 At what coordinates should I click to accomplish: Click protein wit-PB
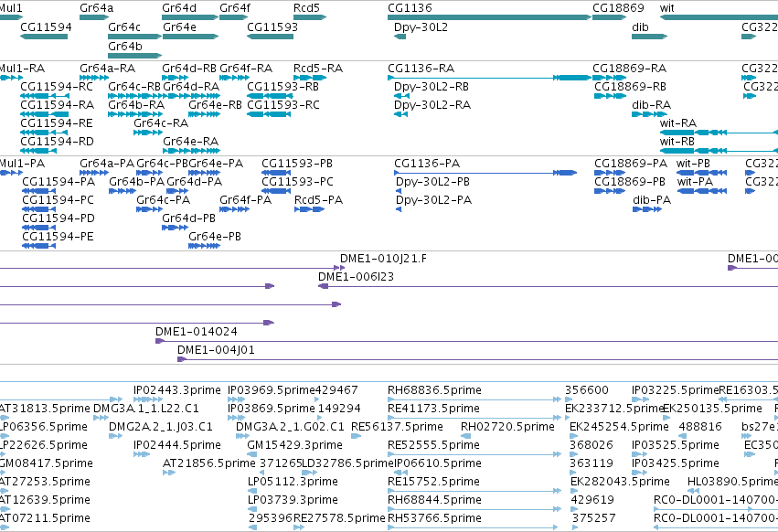point(701,173)
